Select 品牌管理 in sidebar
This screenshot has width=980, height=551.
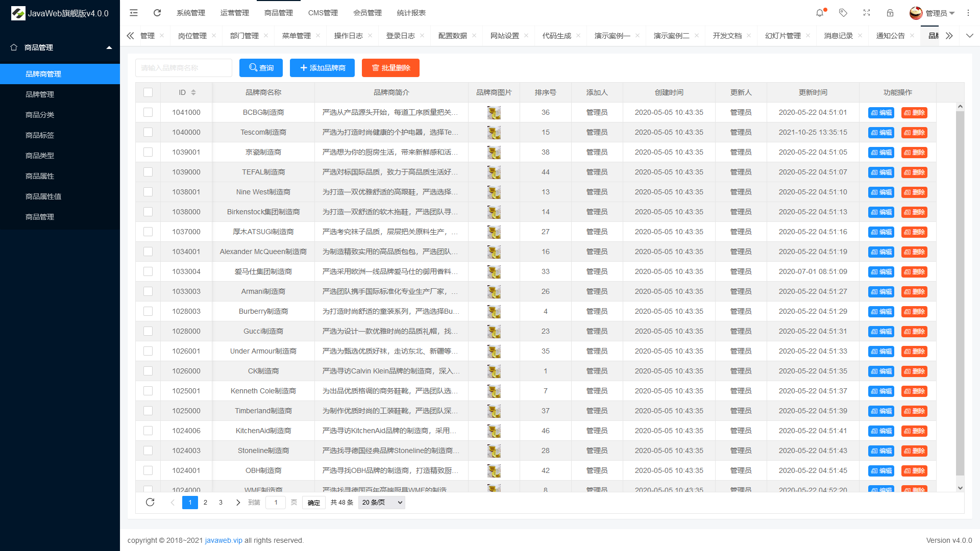[60, 94]
